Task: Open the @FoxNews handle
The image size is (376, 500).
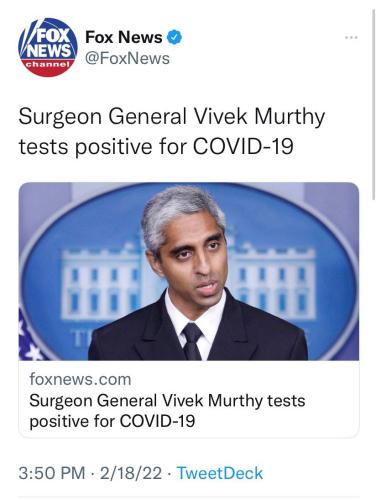Action: [128, 58]
